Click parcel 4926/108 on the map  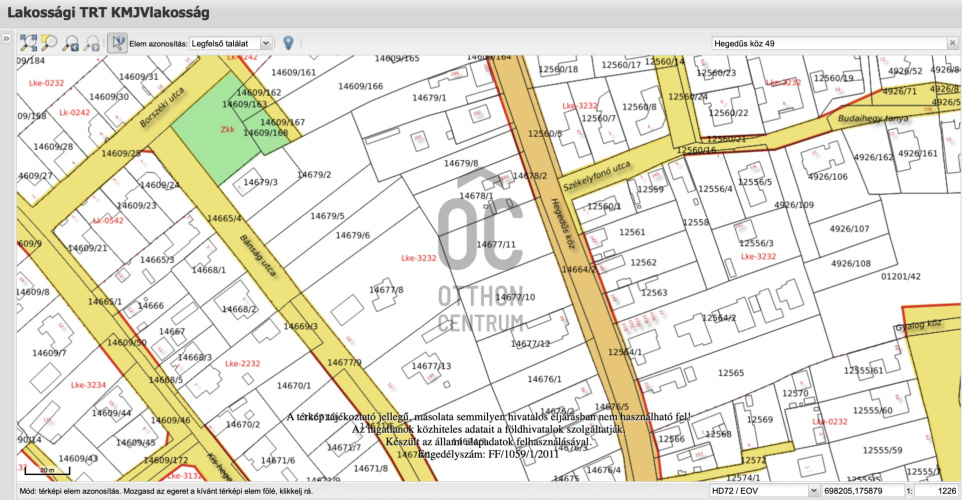click(851, 264)
